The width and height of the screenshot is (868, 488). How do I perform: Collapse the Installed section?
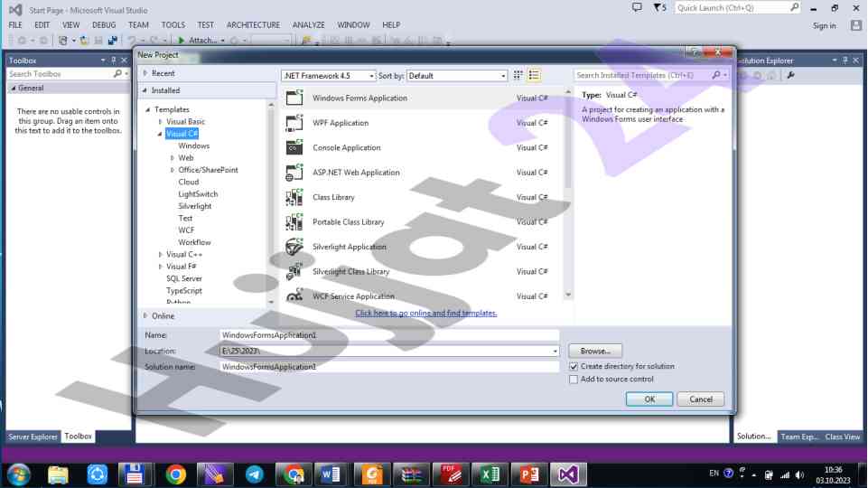tap(145, 90)
